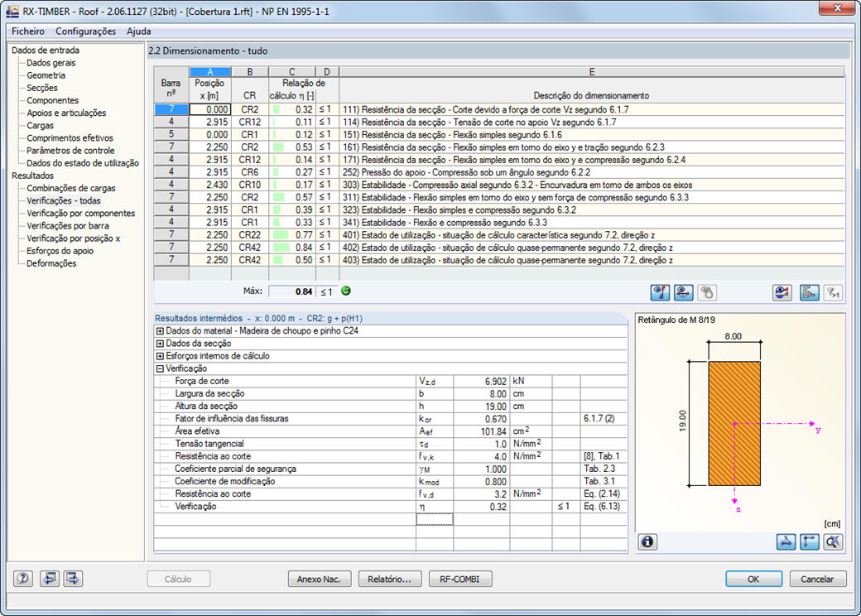Click the green 0.77 ratio bar in row 401)
Screen dimensions: 861x616
click(280, 235)
